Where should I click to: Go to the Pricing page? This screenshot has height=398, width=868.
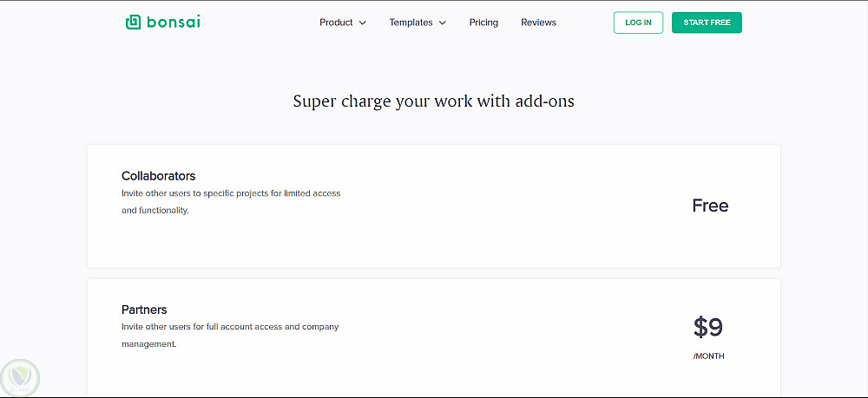(x=483, y=23)
